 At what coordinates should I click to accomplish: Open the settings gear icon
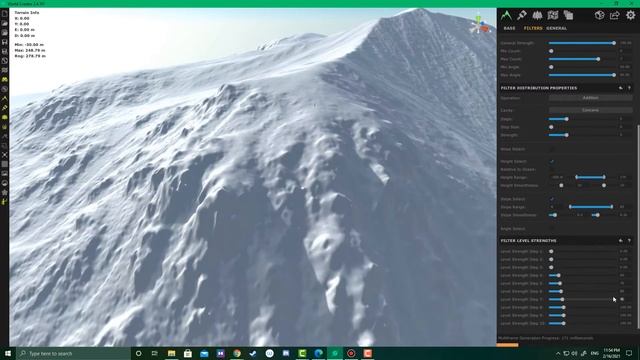click(x=631, y=16)
